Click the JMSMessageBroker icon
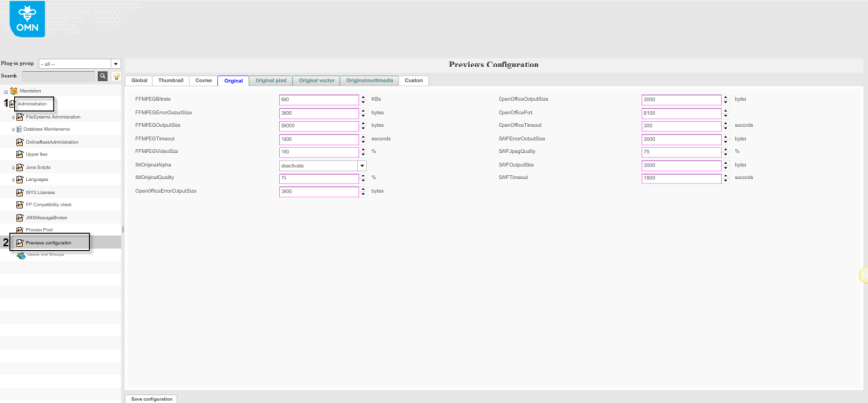Viewport: 868px width, 403px height. 20,218
